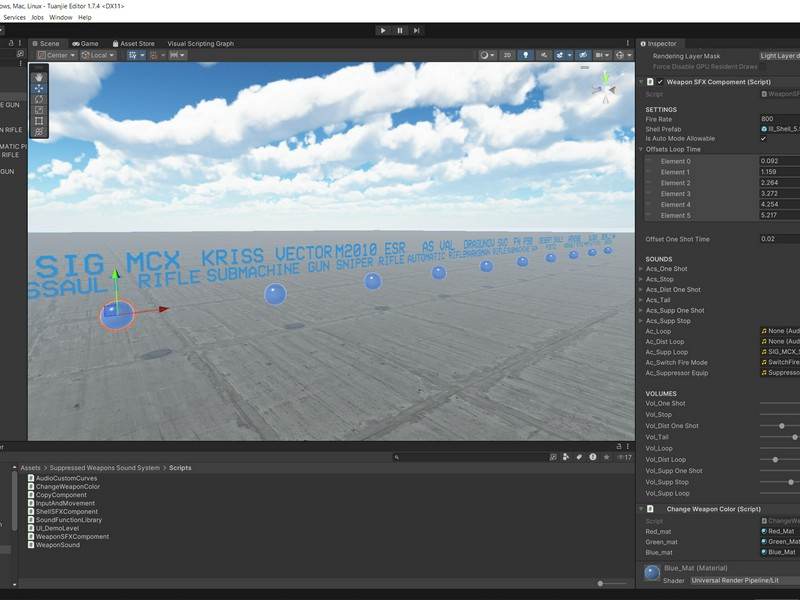Toggle scene audio mute icon
Screen dimensions: 800x600
click(543, 55)
